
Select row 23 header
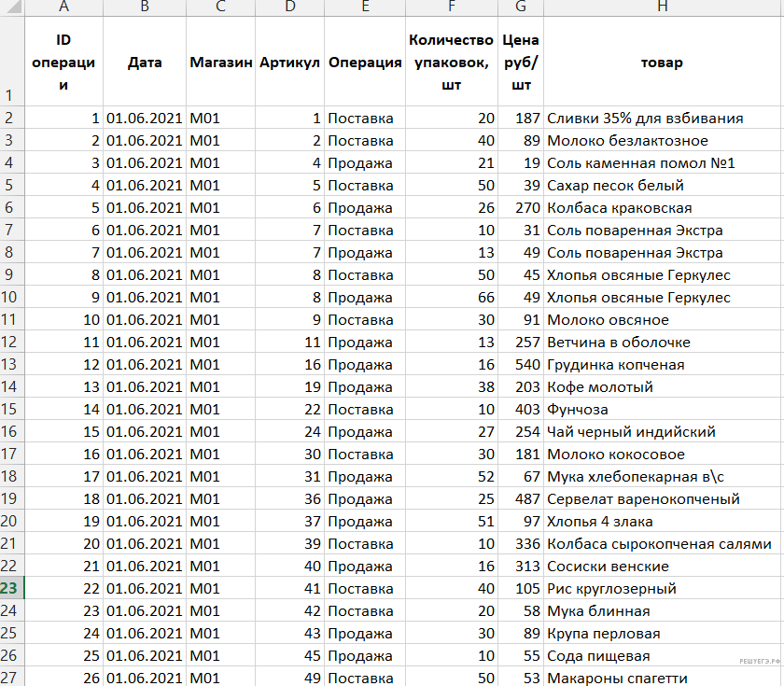coord(10,589)
